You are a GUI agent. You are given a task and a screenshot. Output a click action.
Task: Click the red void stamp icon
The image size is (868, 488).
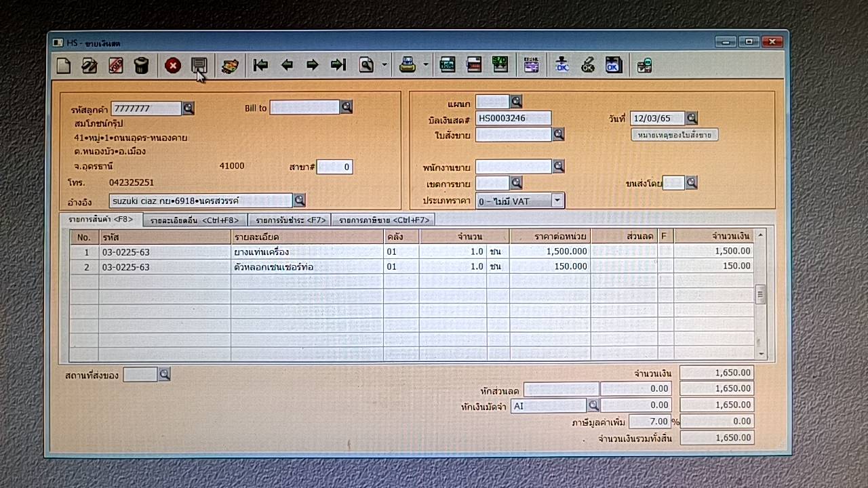point(115,66)
